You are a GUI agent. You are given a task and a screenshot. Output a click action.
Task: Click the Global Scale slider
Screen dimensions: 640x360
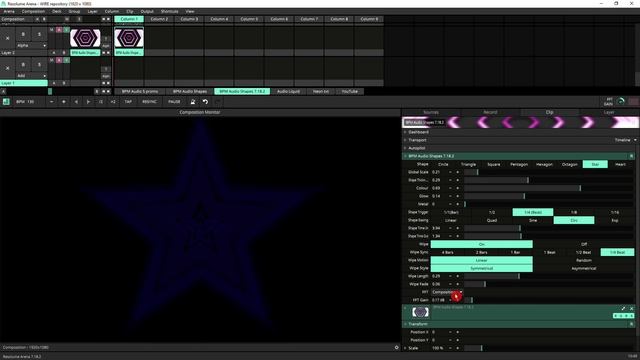[x=549, y=172]
